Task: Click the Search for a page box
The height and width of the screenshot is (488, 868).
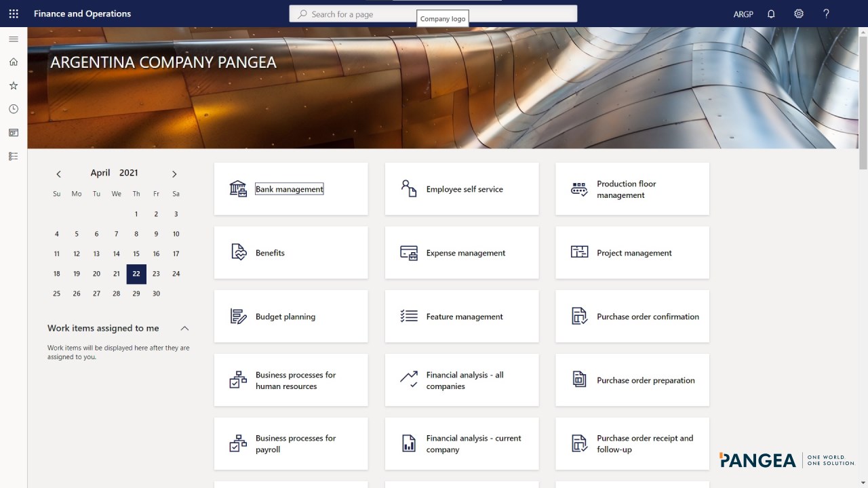Action: click(x=433, y=14)
